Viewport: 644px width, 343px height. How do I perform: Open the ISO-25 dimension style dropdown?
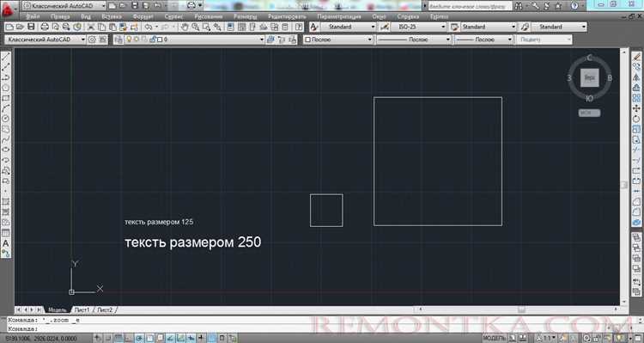pyautogui.click(x=443, y=27)
